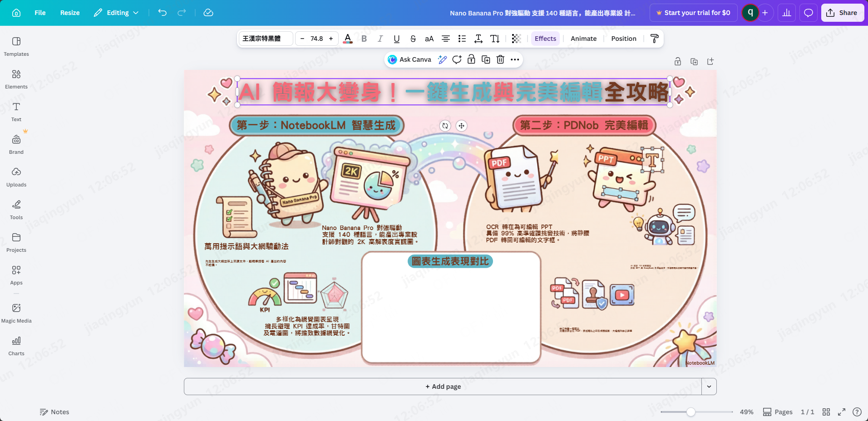Duplicate the selected element
The image size is (868, 421).
pyautogui.click(x=486, y=59)
